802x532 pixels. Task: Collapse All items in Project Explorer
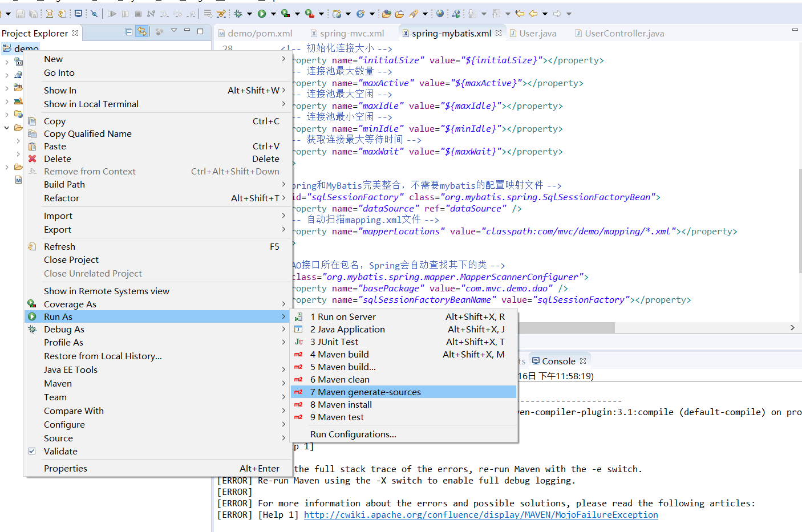[129, 31]
